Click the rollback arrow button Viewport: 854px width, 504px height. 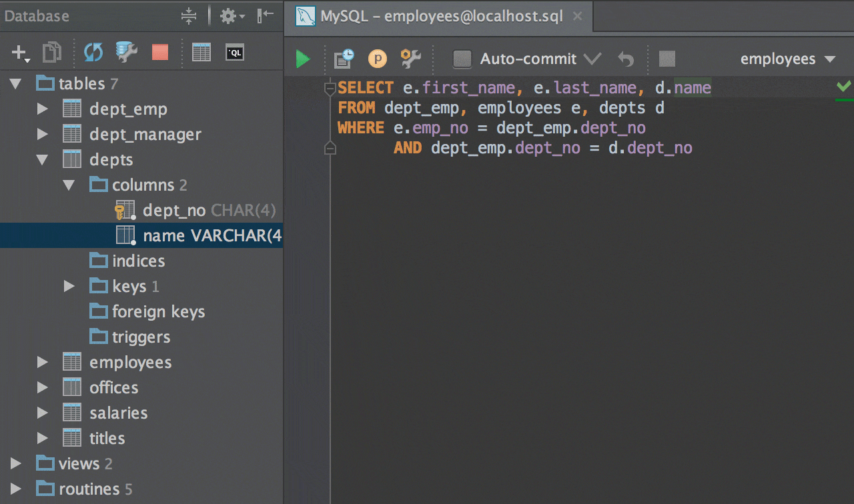626,59
